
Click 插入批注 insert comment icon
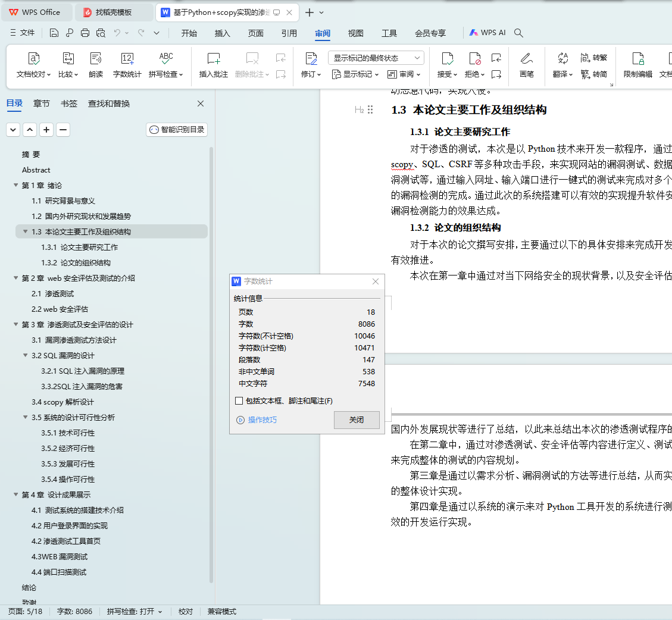tap(214, 65)
